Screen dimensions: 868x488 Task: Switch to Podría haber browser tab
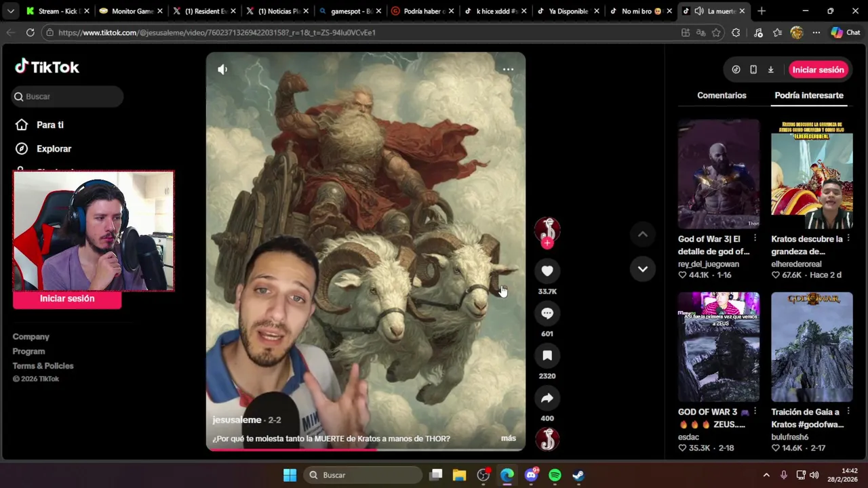424,11
